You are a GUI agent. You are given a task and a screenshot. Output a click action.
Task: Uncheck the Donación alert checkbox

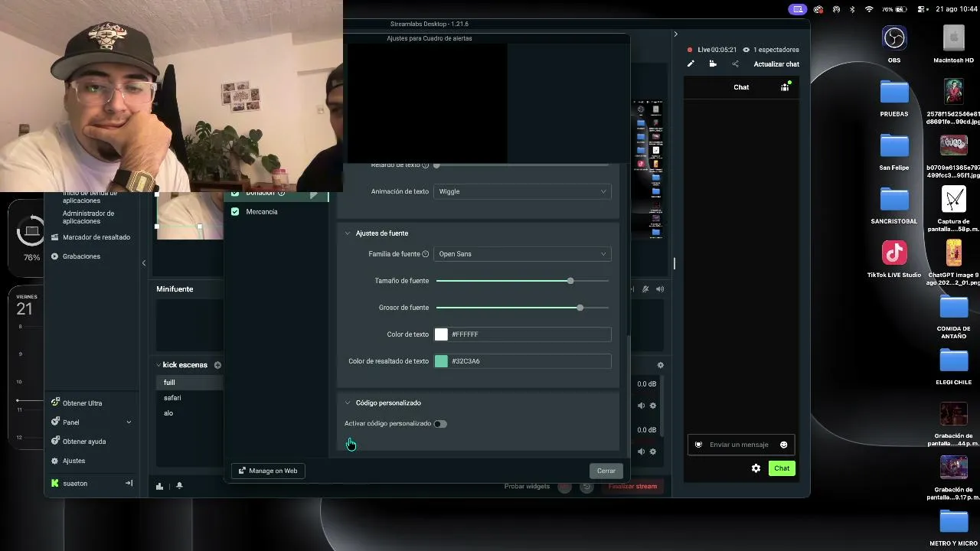(x=235, y=194)
